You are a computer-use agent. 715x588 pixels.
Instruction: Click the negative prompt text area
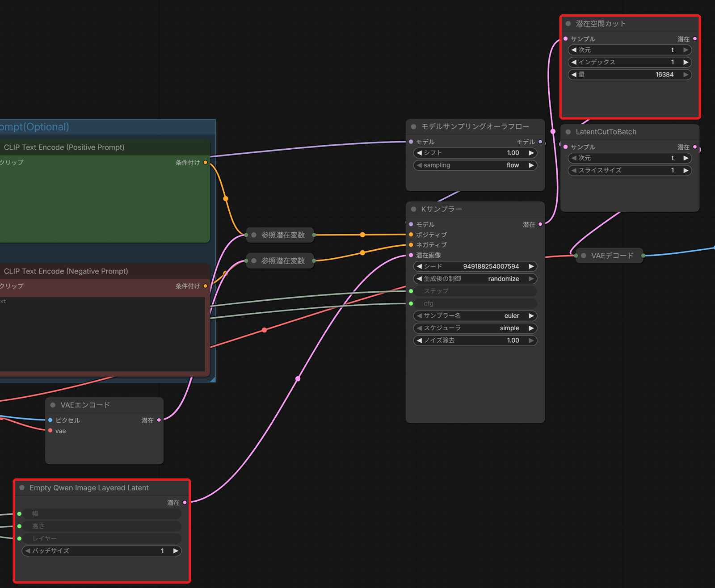pos(102,333)
